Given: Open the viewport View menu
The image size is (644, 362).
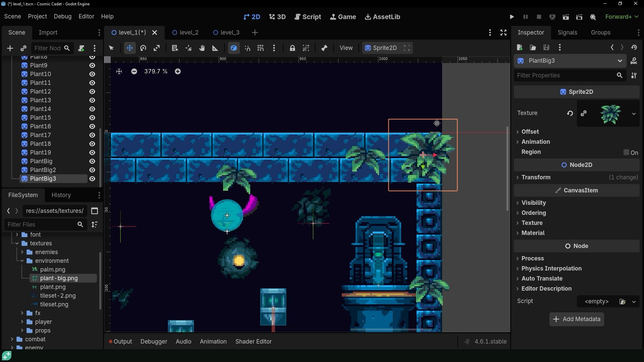Looking at the screenshot, I should tap(346, 48).
